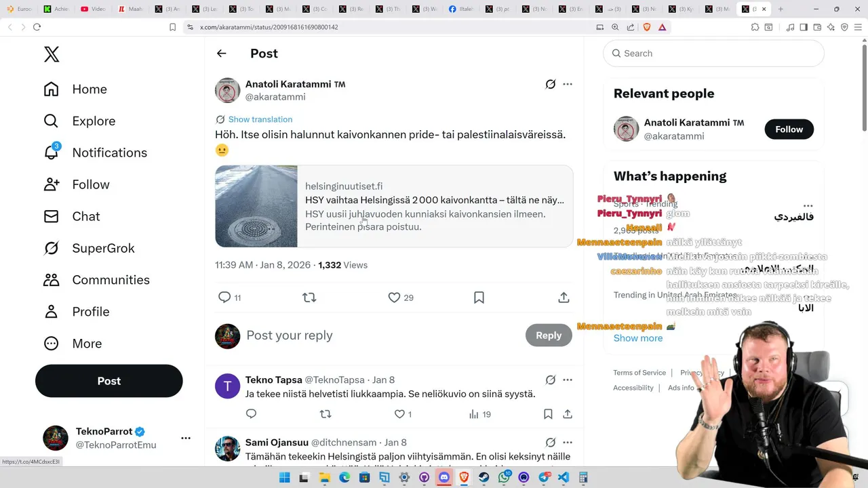Expand the More sidebar menu
Screen dimensions: 868x488
73,344
